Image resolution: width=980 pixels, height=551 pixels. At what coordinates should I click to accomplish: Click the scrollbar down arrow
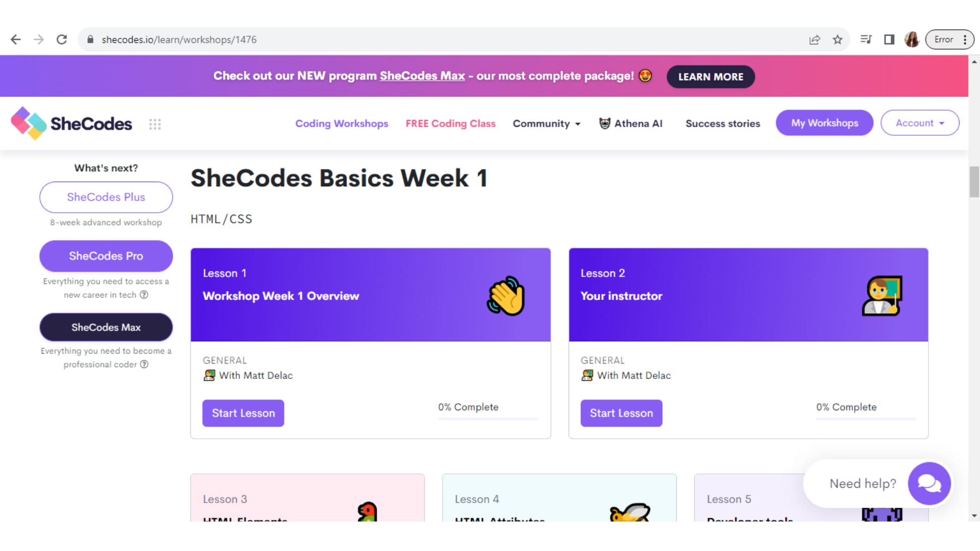[974, 516]
